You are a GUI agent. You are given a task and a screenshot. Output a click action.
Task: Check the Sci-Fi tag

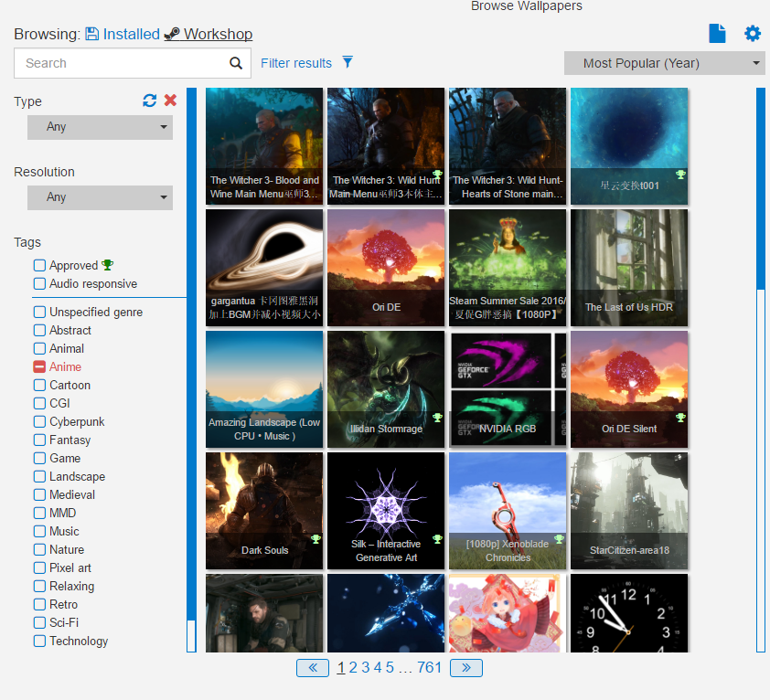(x=39, y=622)
